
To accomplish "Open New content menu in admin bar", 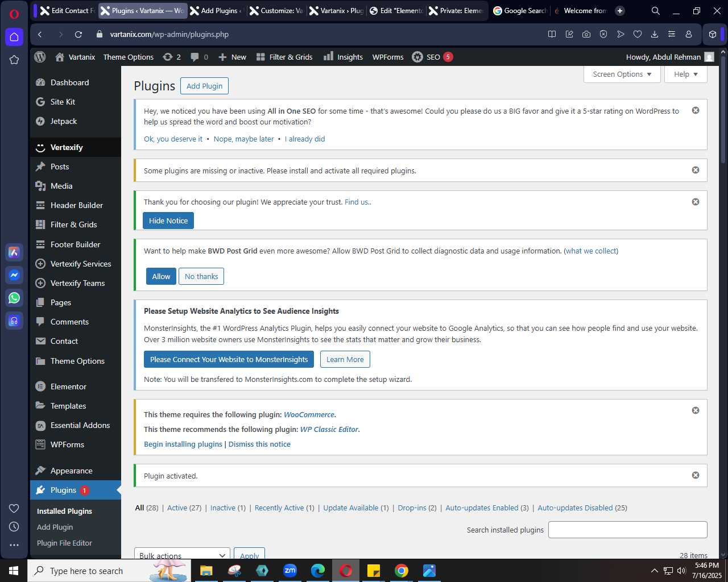I will 232,57.
